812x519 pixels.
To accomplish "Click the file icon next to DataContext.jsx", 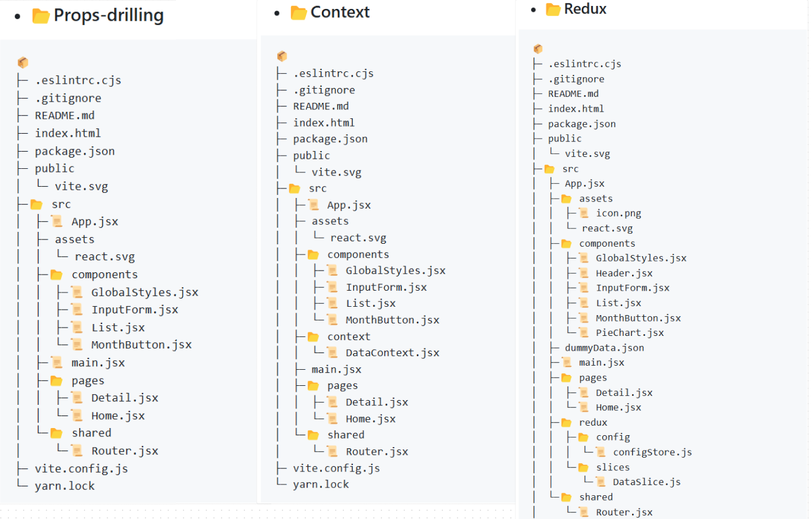I will click(332, 353).
